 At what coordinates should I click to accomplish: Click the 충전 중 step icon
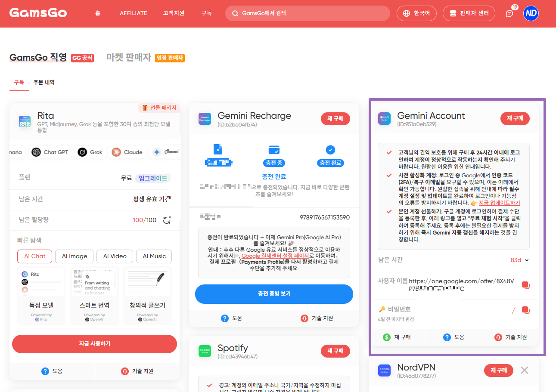[274, 150]
